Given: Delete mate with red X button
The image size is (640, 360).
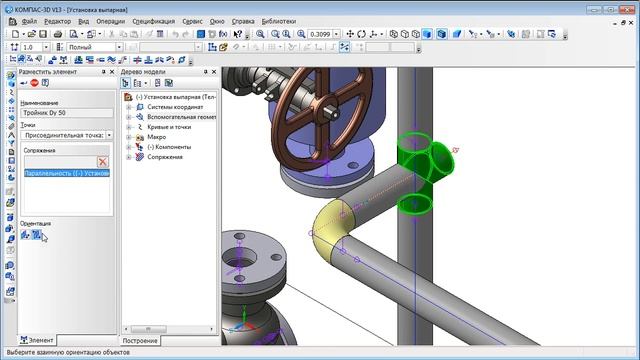Looking at the screenshot, I should point(102,162).
